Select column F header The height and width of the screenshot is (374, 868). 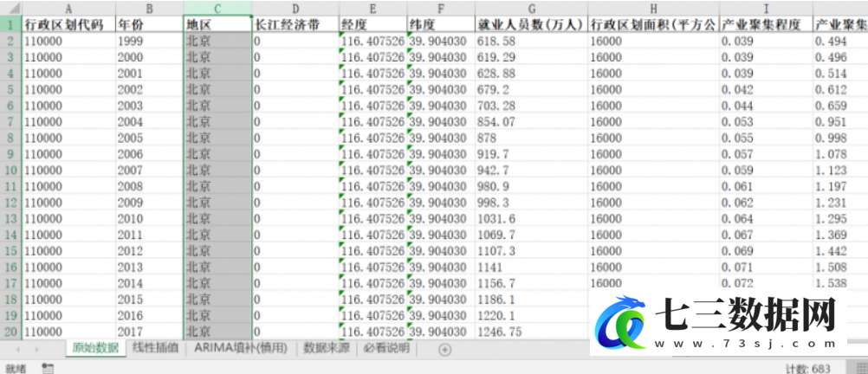point(441,9)
